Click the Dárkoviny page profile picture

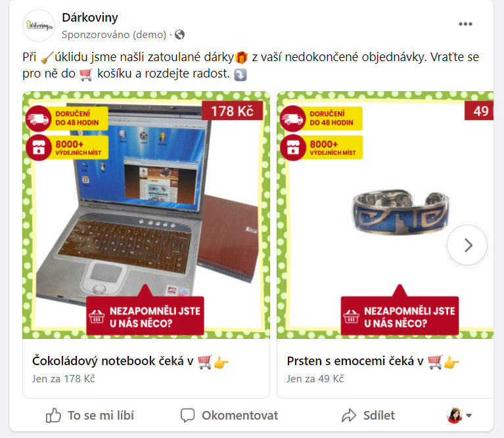coord(39,26)
